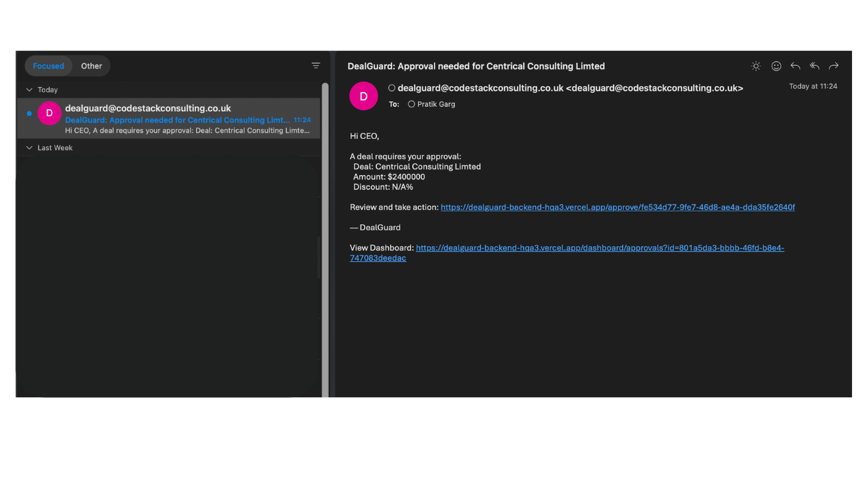This screenshot has width=868, height=488.
Task: Switch to the Focused tab
Action: 48,66
